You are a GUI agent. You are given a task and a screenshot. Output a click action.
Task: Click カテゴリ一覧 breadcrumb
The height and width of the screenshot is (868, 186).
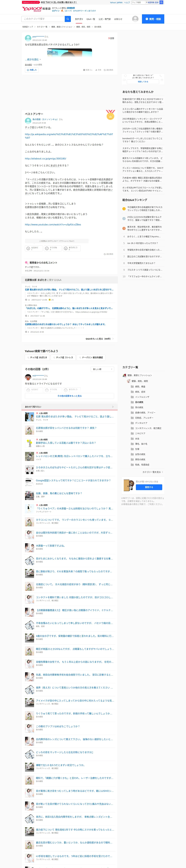point(42,27)
